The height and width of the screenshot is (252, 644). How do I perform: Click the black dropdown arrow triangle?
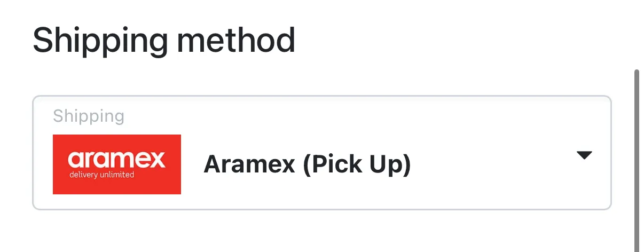pos(585,155)
